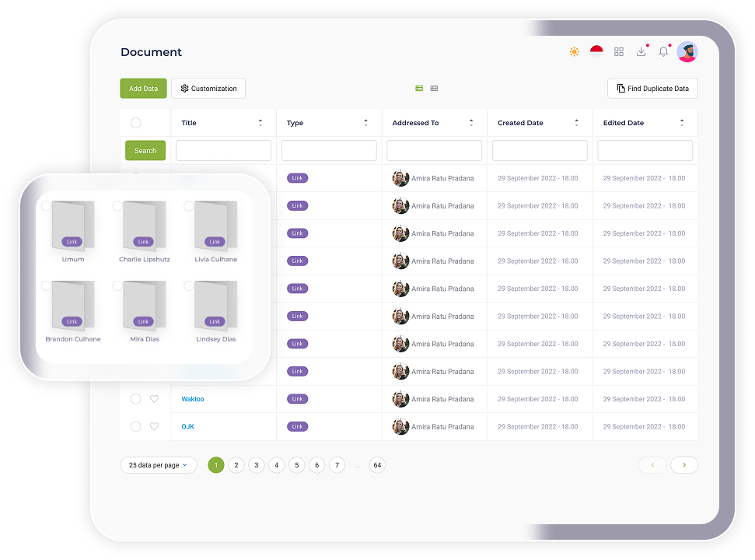Select the Umum folder checkbox
Screen dimensions: 755x560
[x=46, y=206]
